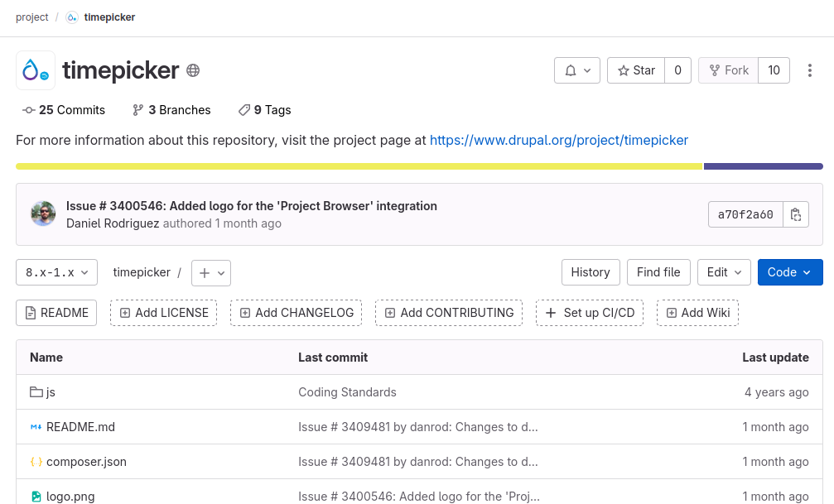Expand the Edit dropdown
The width and height of the screenshot is (834, 504).
click(x=724, y=272)
